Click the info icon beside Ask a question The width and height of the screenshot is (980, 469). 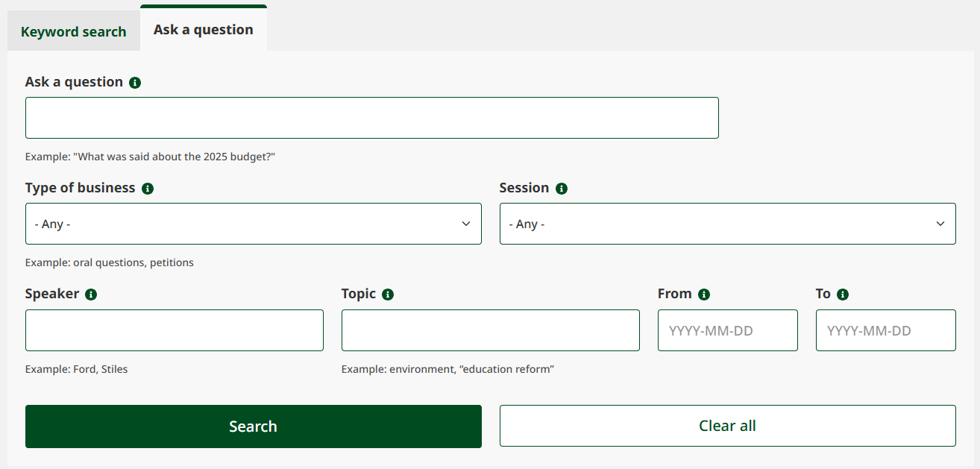point(135,82)
